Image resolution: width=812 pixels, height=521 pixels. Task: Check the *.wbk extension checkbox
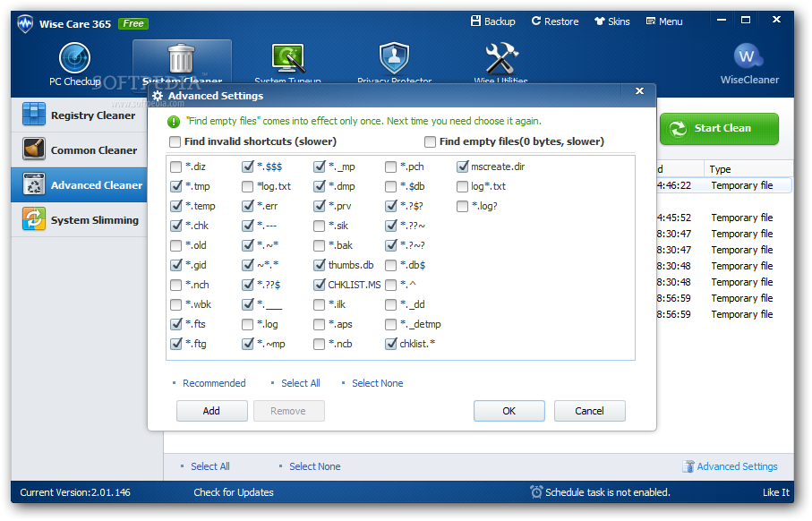pos(176,304)
